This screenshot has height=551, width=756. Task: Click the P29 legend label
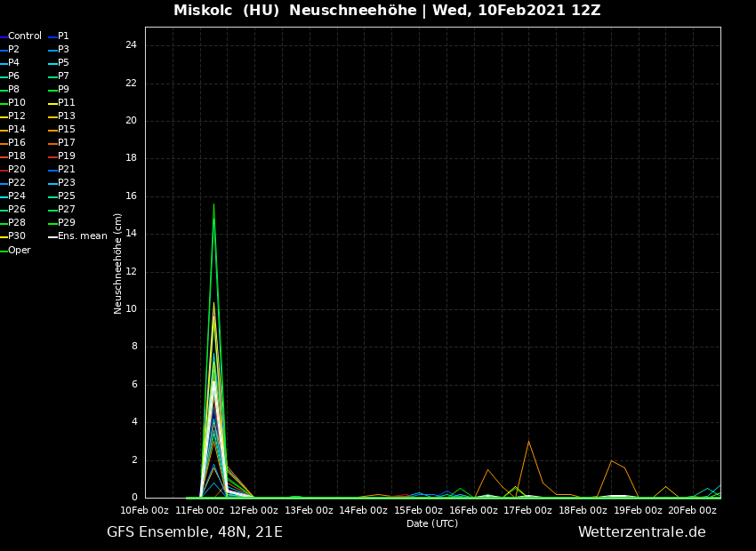coord(67,223)
